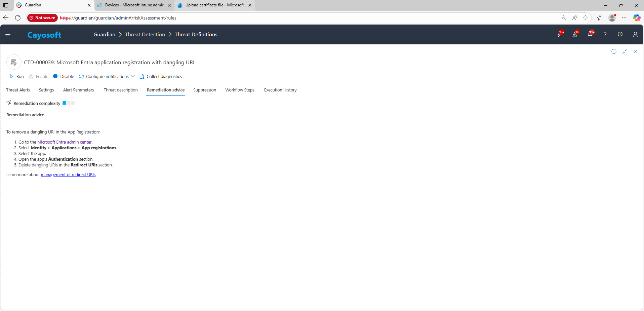Switch to the Threat description tab
The height and width of the screenshot is (311, 644).
tap(121, 90)
